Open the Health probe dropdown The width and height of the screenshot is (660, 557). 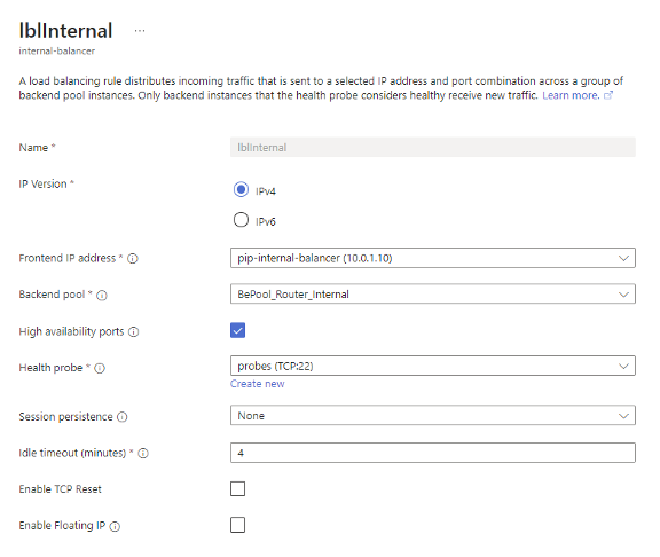pyautogui.click(x=432, y=367)
